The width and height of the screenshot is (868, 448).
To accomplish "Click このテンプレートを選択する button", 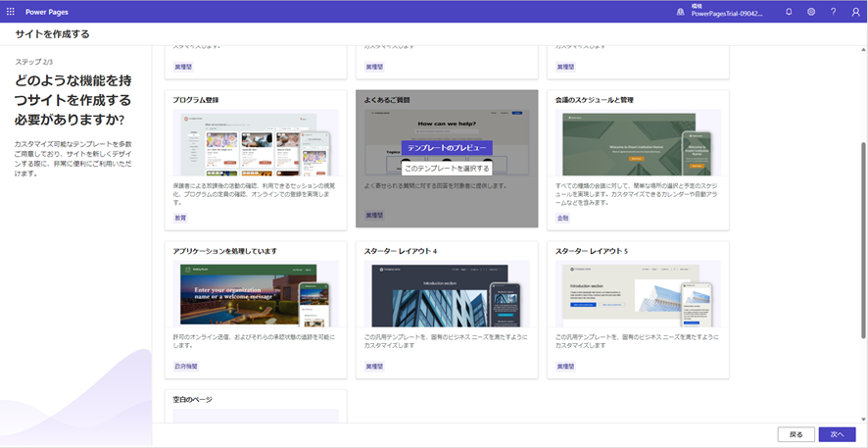I will [x=447, y=168].
